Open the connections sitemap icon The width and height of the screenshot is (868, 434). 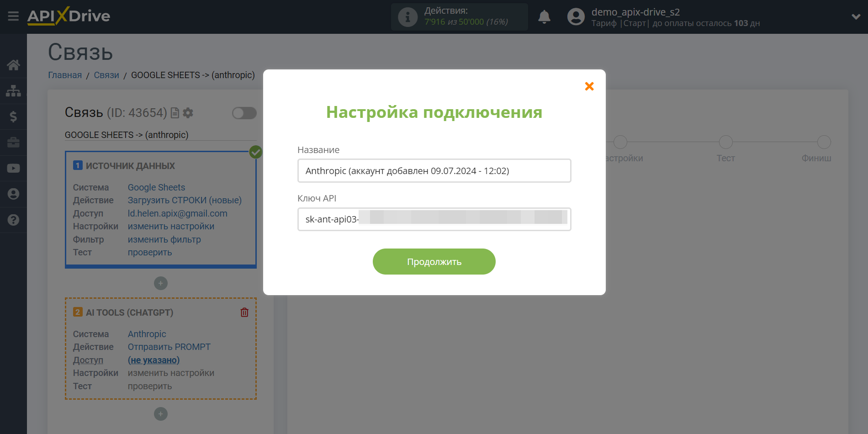click(x=13, y=91)
